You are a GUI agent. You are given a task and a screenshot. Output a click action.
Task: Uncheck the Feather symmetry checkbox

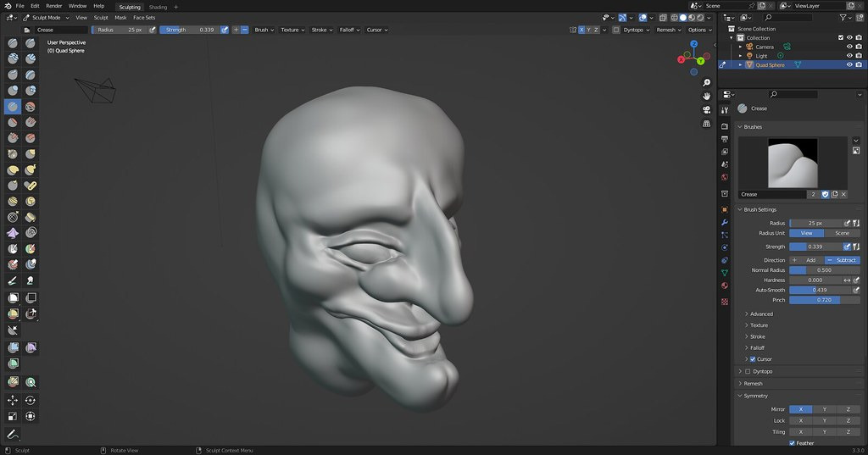coord(792,443)
